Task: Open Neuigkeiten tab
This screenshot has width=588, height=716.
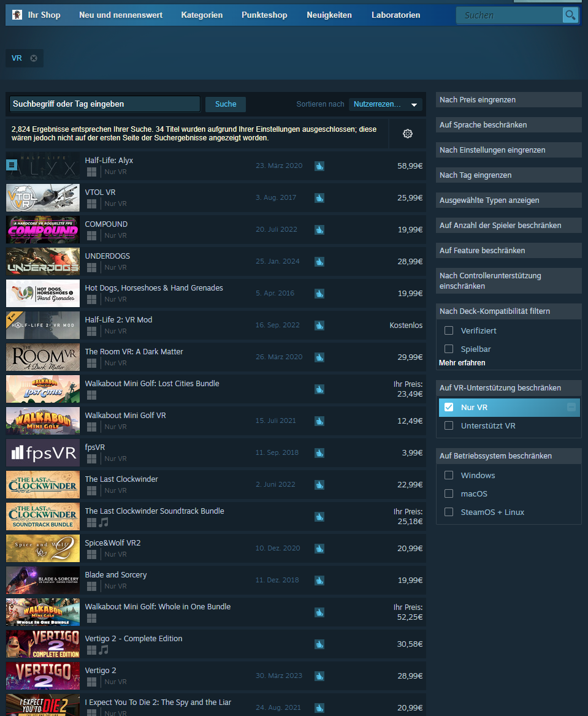Action: click(329, 15)
